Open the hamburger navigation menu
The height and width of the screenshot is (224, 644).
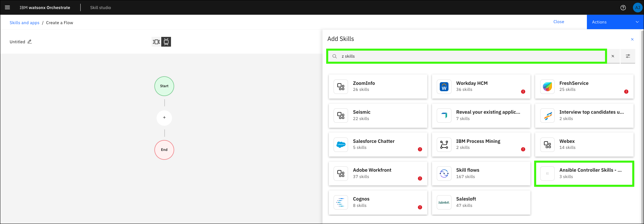pos(7,7)
